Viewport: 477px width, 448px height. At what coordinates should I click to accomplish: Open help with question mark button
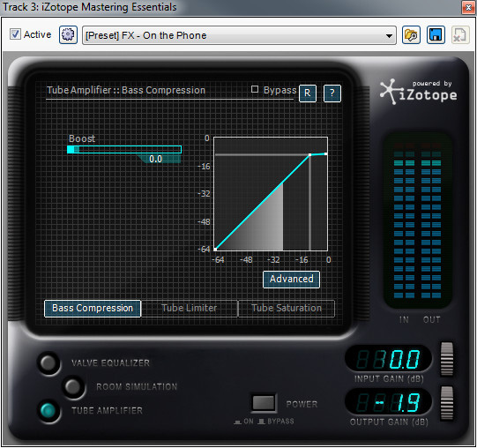pyautogui.click(x=332, y=93)
